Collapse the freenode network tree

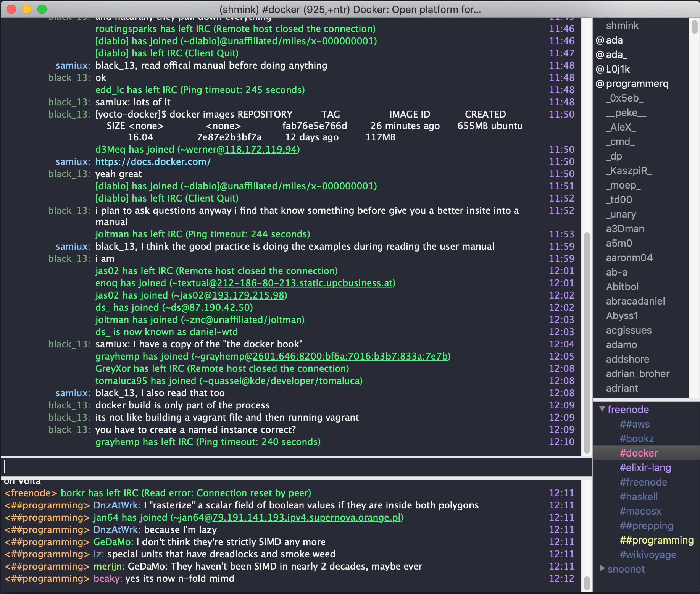pos(602,410)
